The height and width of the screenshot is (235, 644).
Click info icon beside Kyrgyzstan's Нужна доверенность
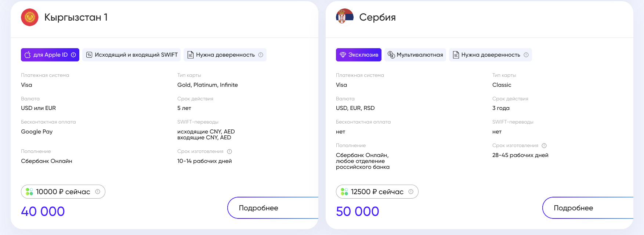tap(261, 55)
